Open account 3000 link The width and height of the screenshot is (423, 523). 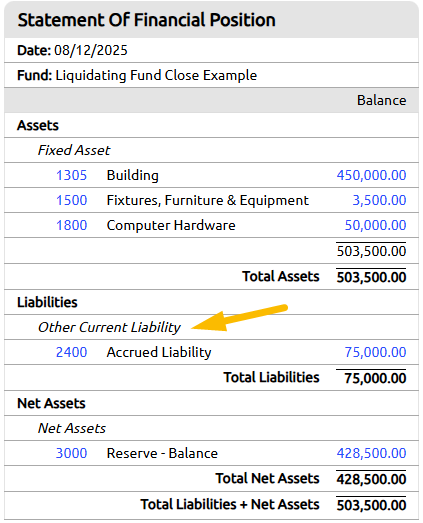pos(71,453)
